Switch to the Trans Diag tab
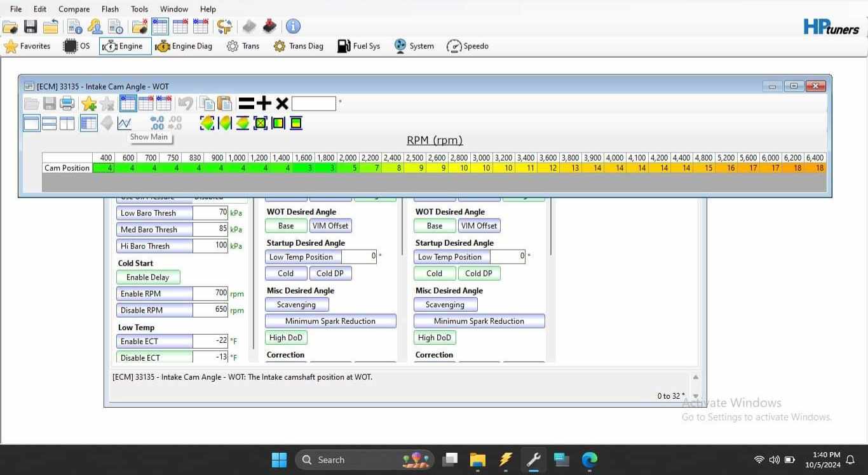The width and height of the screenshot is (868, 475). (298, 46)
